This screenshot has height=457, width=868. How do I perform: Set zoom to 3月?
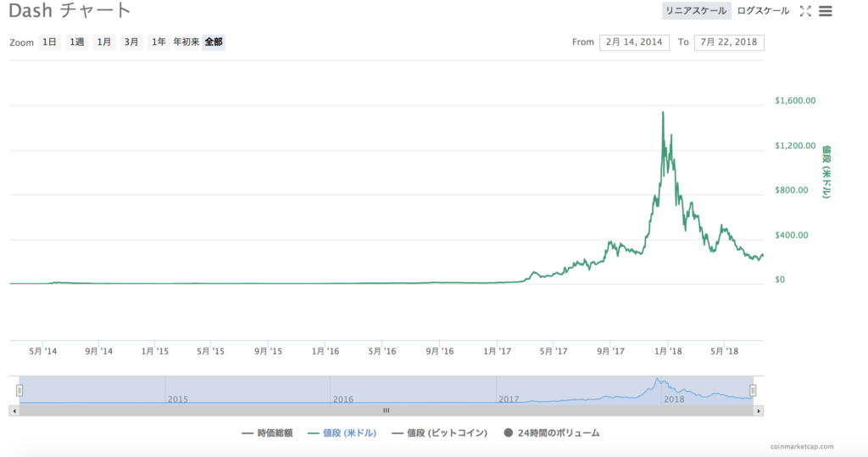click(131, 42)
